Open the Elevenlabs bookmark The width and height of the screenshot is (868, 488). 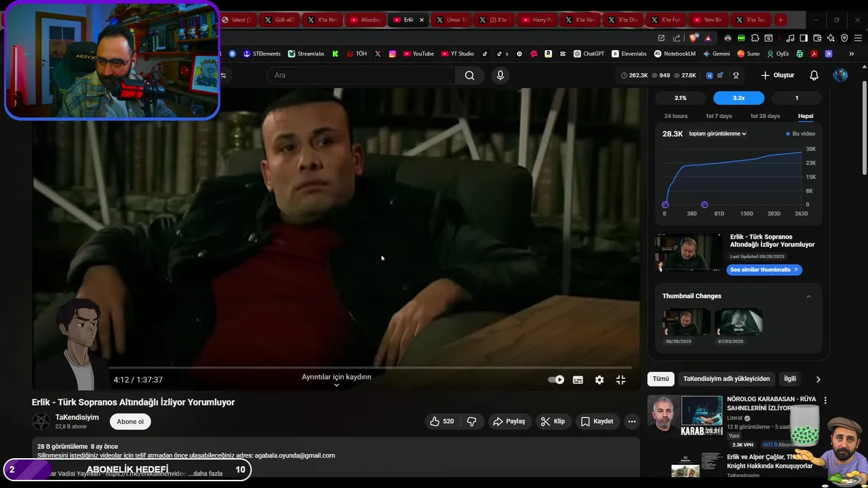point(629,54)
